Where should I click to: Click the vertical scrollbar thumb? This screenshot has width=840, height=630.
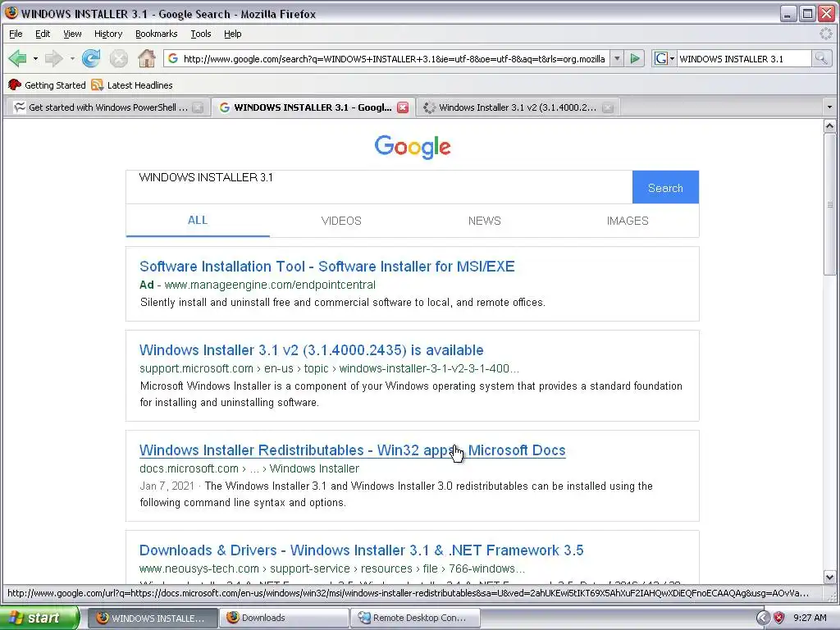[829, 204]
